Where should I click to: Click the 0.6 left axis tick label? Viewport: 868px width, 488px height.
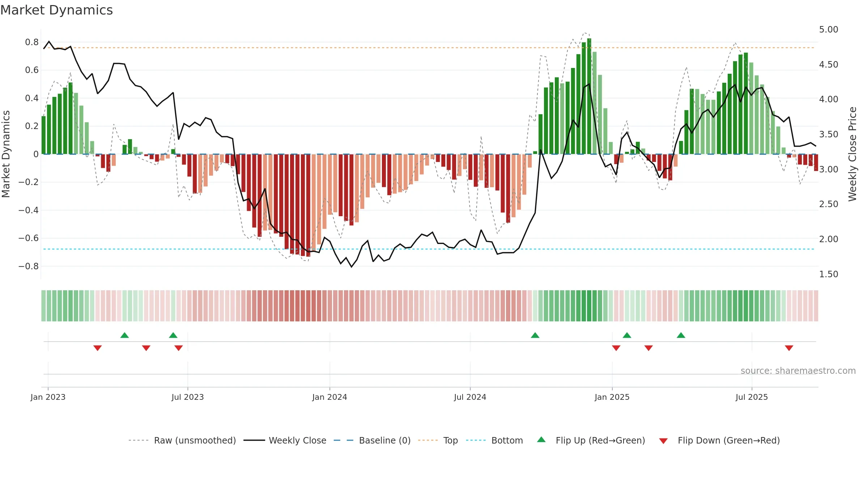pyautogui.click(x=32, y=70)
